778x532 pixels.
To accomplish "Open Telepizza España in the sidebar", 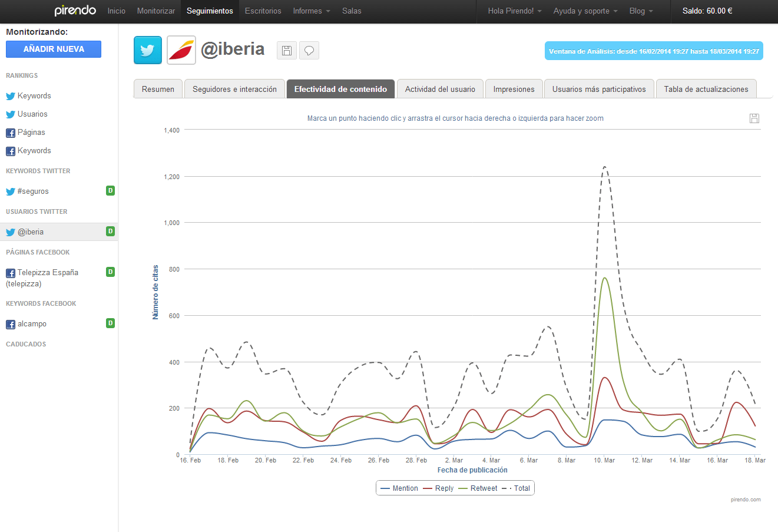I will click(47, 273).
